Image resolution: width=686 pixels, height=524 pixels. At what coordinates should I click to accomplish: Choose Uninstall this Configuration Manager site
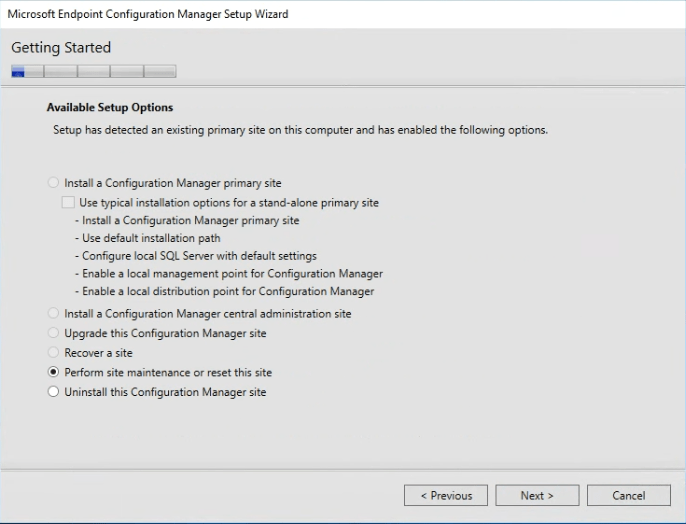click(54, 392)
